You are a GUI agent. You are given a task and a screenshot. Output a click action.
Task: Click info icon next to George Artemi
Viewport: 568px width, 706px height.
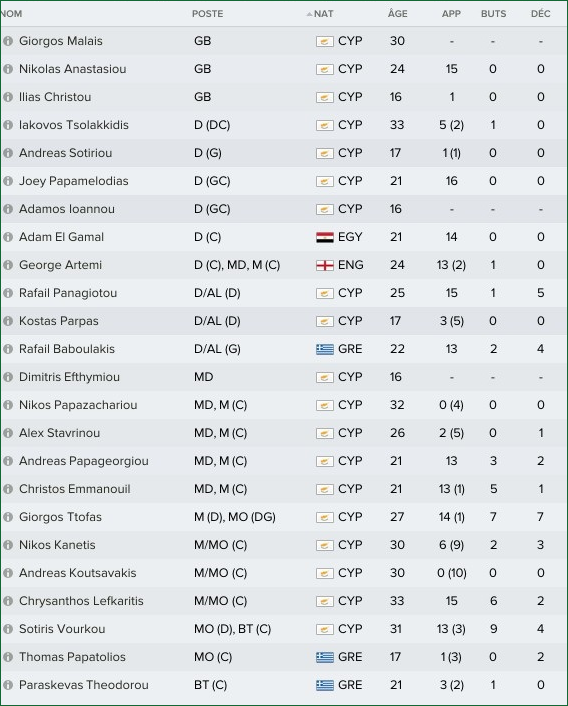(x=8, y=265)
